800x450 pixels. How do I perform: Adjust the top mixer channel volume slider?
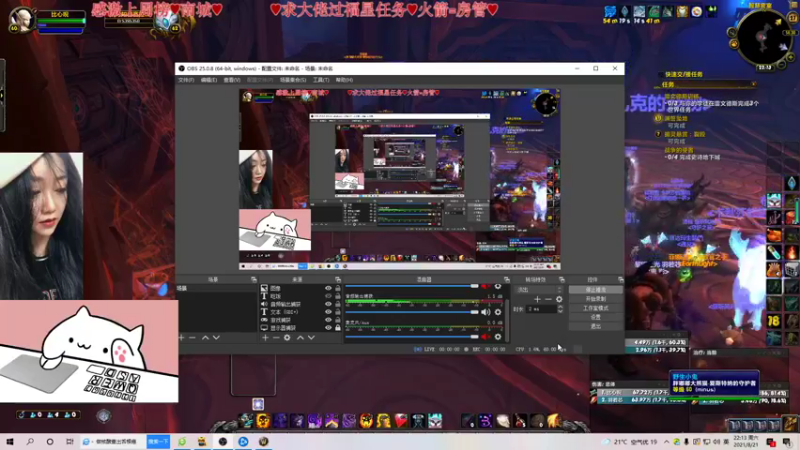click(412, 286)
